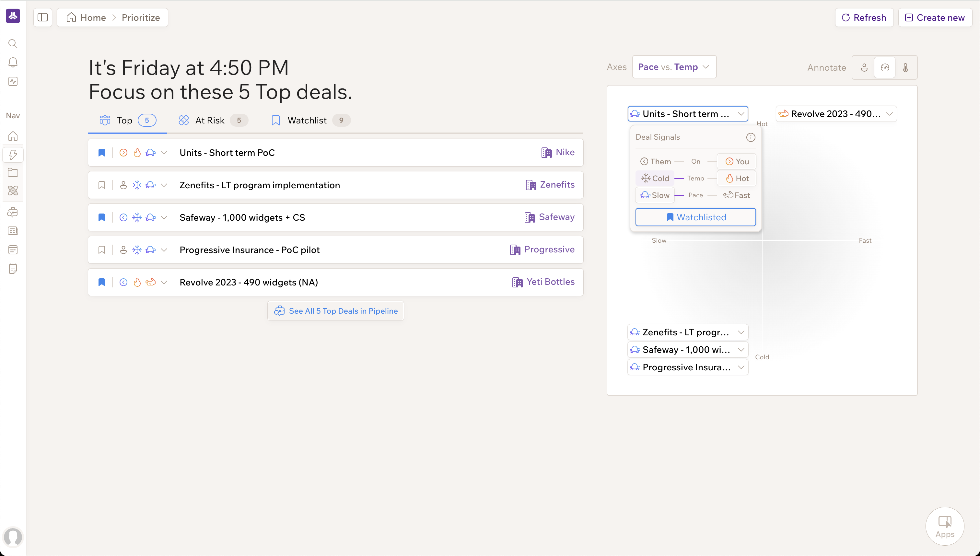Remove Safeway deal bookmark
Screen dimensions: 980x556
click(101, 218)
